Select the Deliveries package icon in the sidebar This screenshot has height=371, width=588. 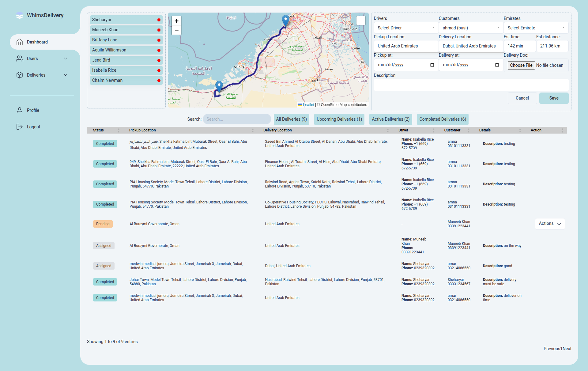20,75
